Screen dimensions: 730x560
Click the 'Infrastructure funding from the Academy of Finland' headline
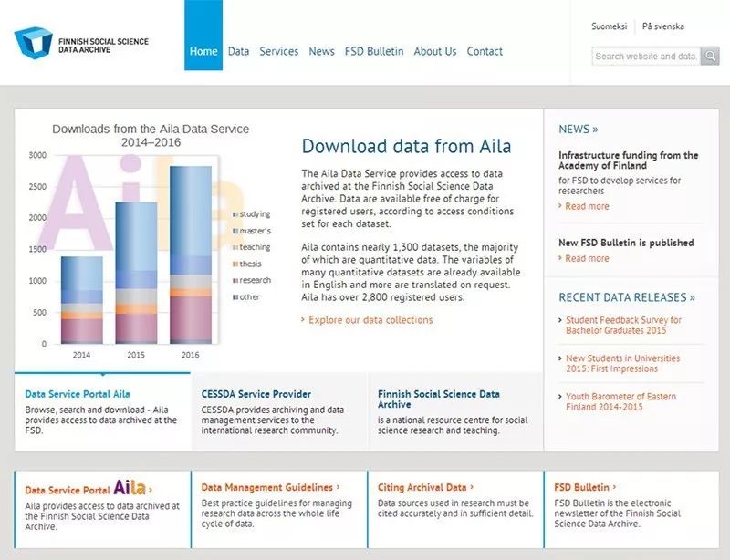[629, 161]
